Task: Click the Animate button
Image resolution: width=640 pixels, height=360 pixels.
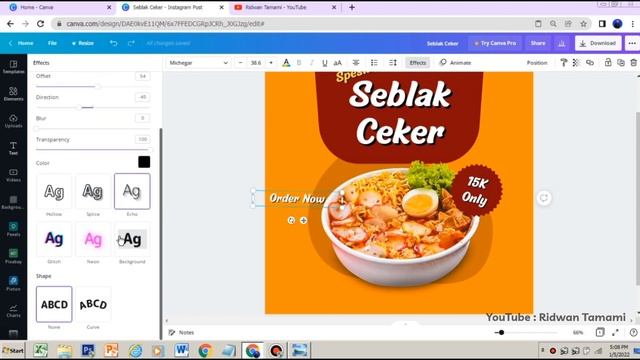Action: pyautogui.click(x=456, y=62)
